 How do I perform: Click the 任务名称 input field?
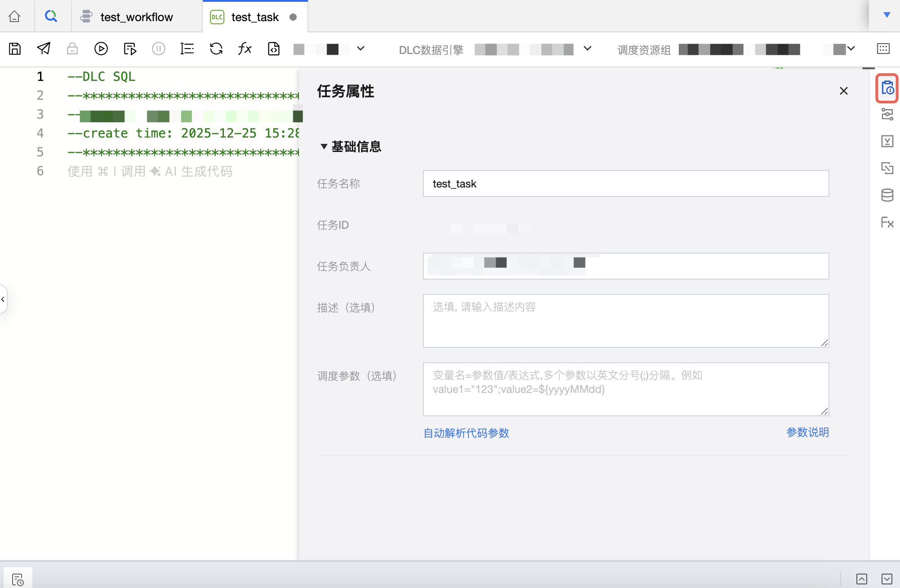[626, 183]
